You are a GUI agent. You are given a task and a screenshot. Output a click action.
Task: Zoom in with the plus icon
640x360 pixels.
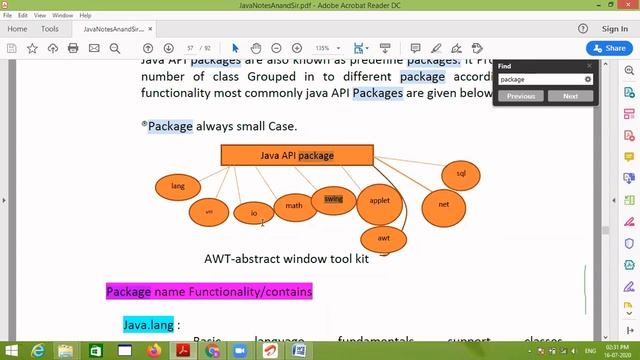click(x=297, y=48)
